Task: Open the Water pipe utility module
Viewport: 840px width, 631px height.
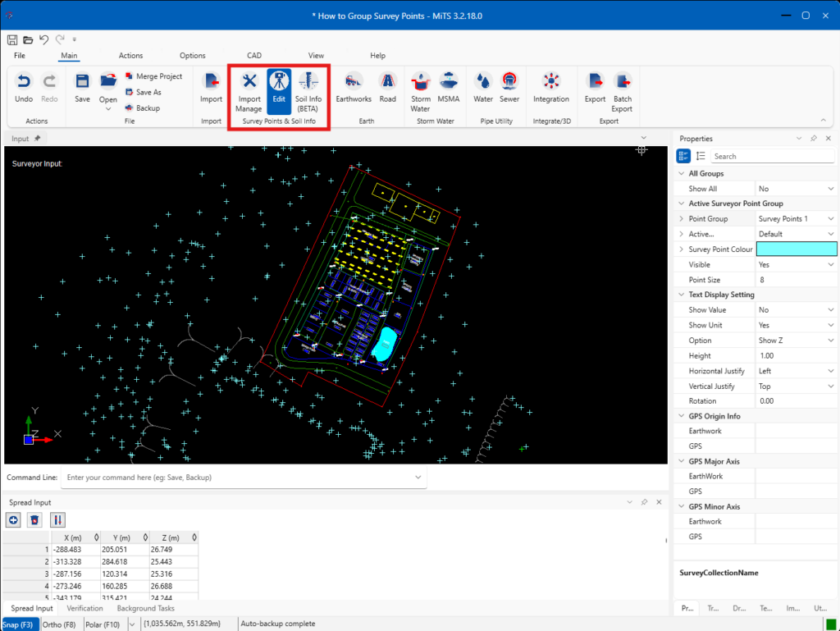Action: (482, 88)
